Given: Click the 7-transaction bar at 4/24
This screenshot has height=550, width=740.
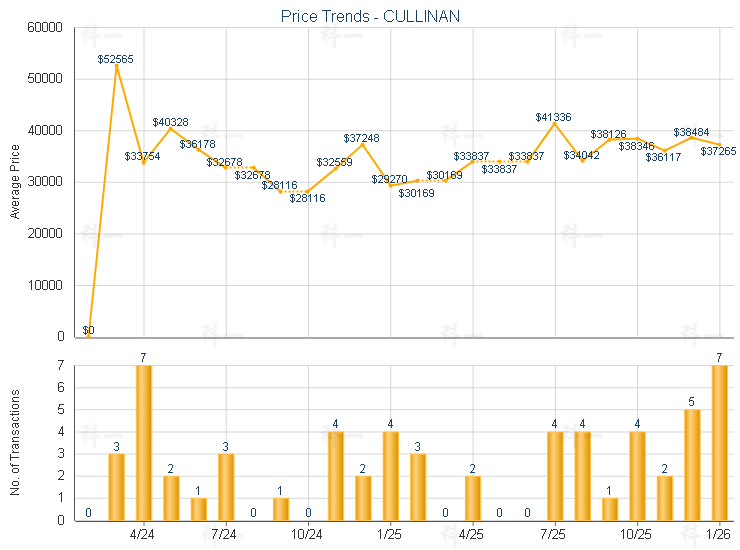Looking at the screenshot, I should click(x=144, y=442).
